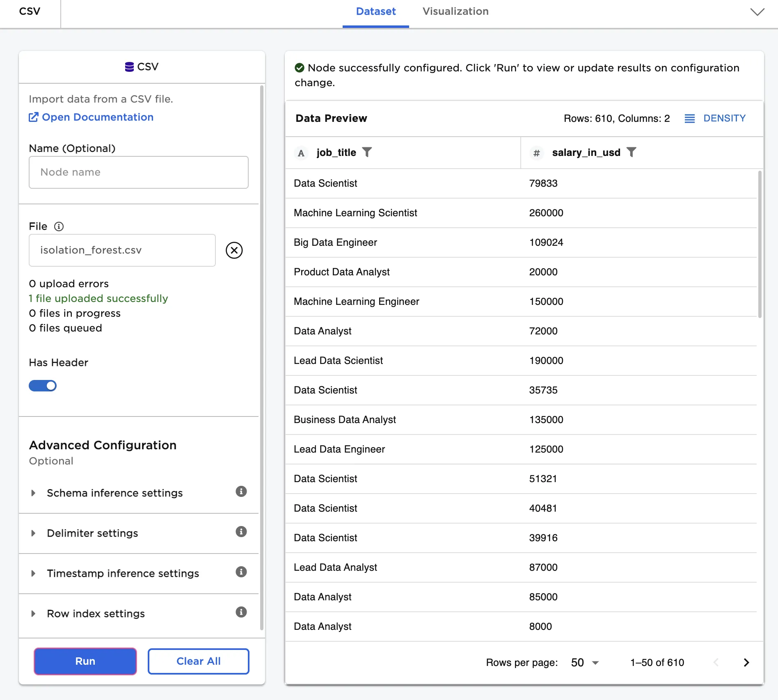Switch to the Visualization tab
Viewport: 778px width, 700px height.
coord(455,11)
